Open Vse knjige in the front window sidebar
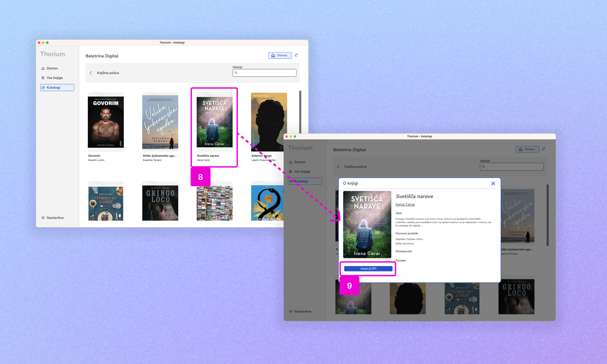The height and width of the screenshot is (364, 607). tap(300, 172)
